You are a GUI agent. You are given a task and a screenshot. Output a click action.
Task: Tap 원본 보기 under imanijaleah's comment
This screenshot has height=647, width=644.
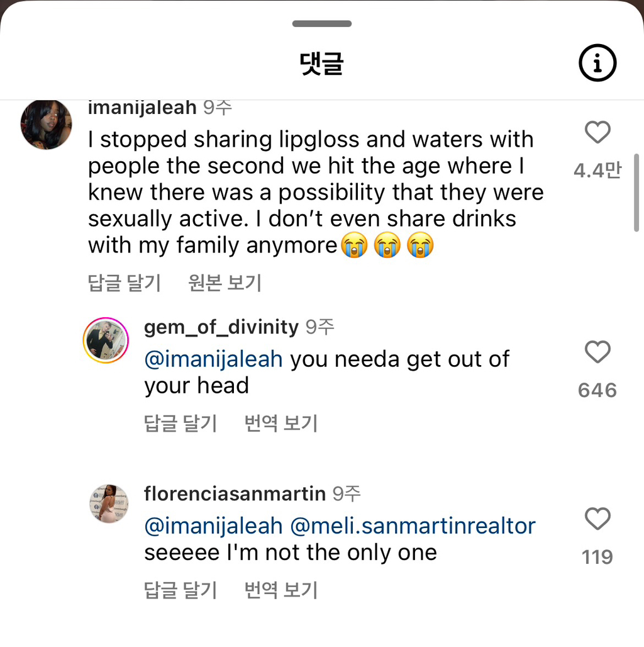tap(225, 283)
